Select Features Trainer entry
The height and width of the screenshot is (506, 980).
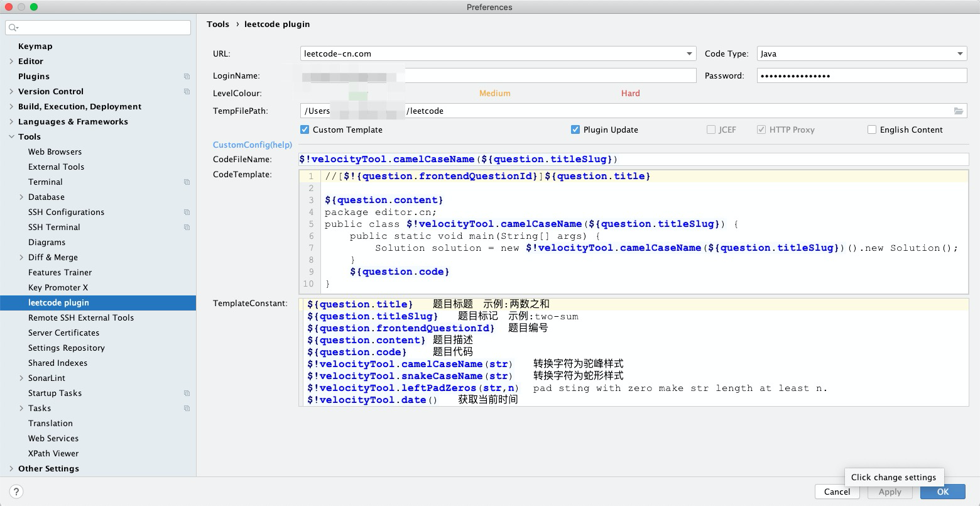coord(60,273)
